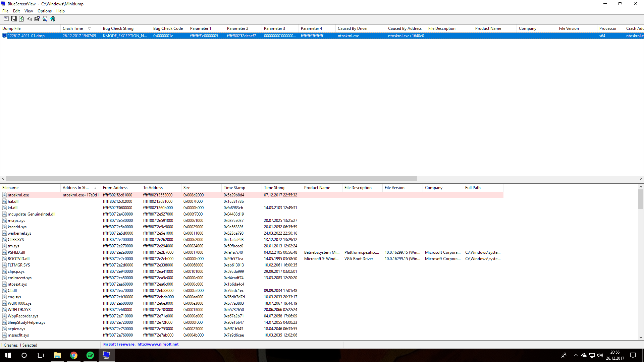Sort the lower pane by Address In Stack
Viewport: 644px width, 362px height.
coord(75,188)
